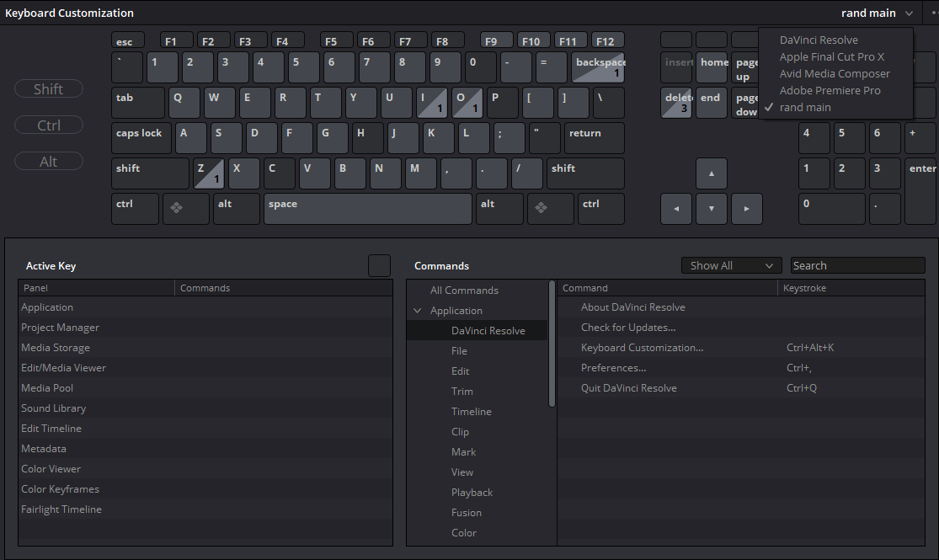The width and height of the screenshot is (939, 560).
Task: Select the Q key on virtual keyboard
Action: point(184,103)
